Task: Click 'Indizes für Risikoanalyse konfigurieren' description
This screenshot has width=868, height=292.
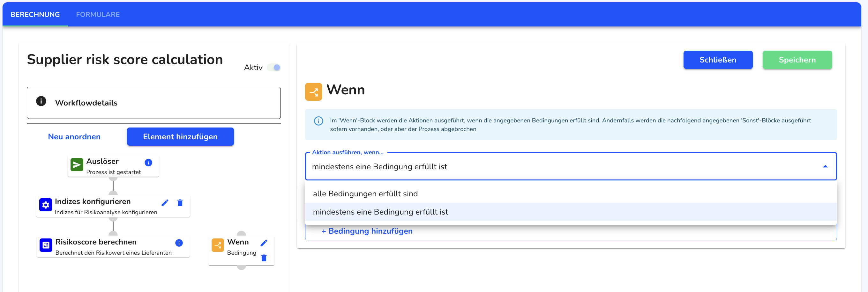Action: [x=106, y=212]
